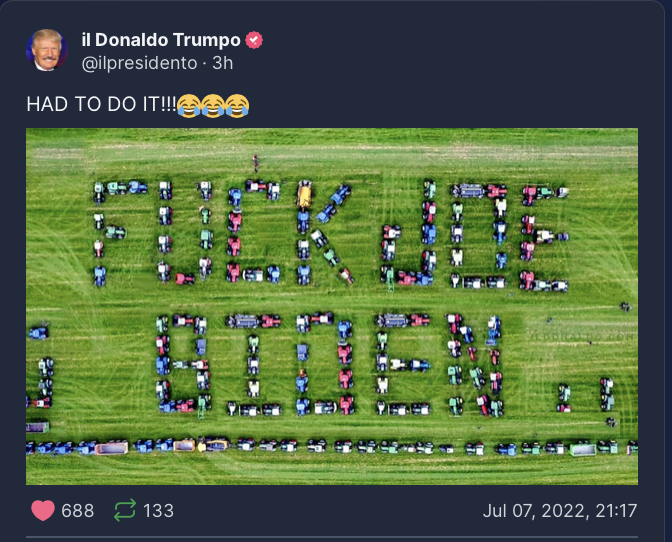The width and height of the screenshot is (672, 542).
Task: Open the @ilpresidento handle link
Action: 139,63
